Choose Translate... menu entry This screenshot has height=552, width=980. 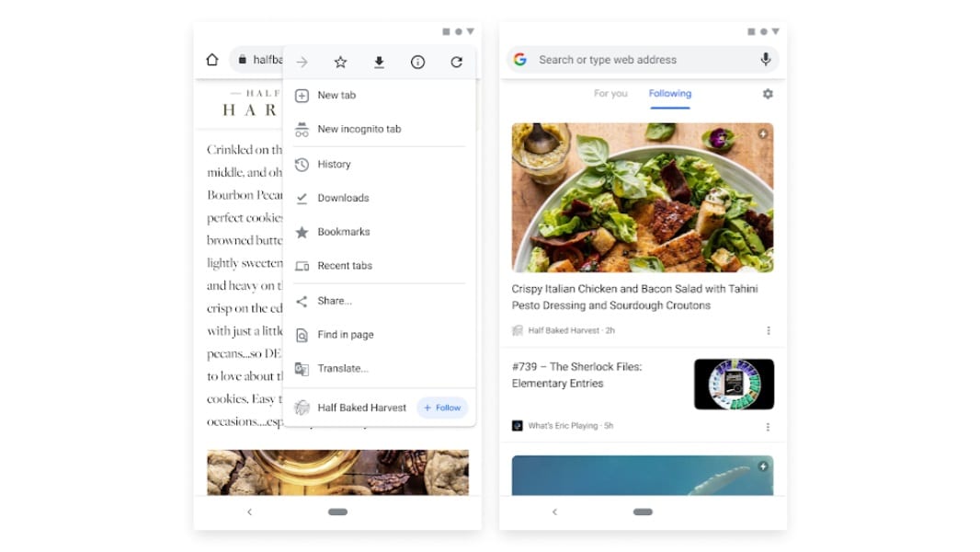pyautogui.click(x=380, y=369)
